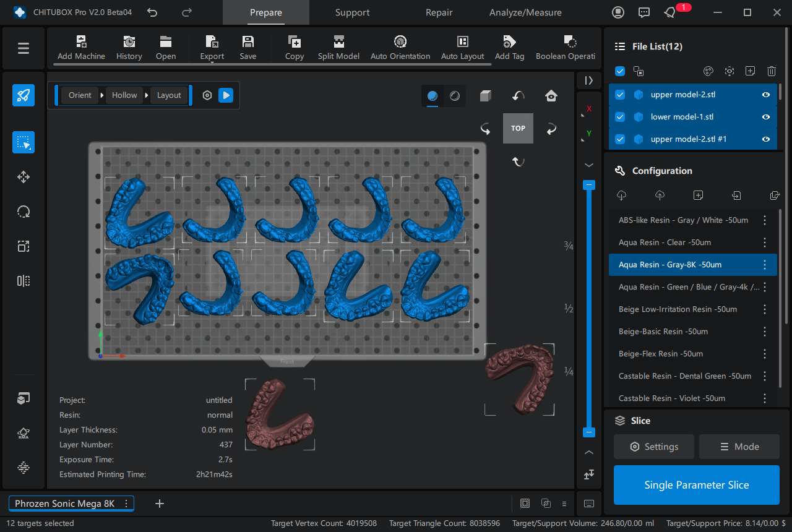Click the Auto Orientation toolbar icon
Image resolution: width=792 pixels, height=532 pixels.
pos(400,48)
